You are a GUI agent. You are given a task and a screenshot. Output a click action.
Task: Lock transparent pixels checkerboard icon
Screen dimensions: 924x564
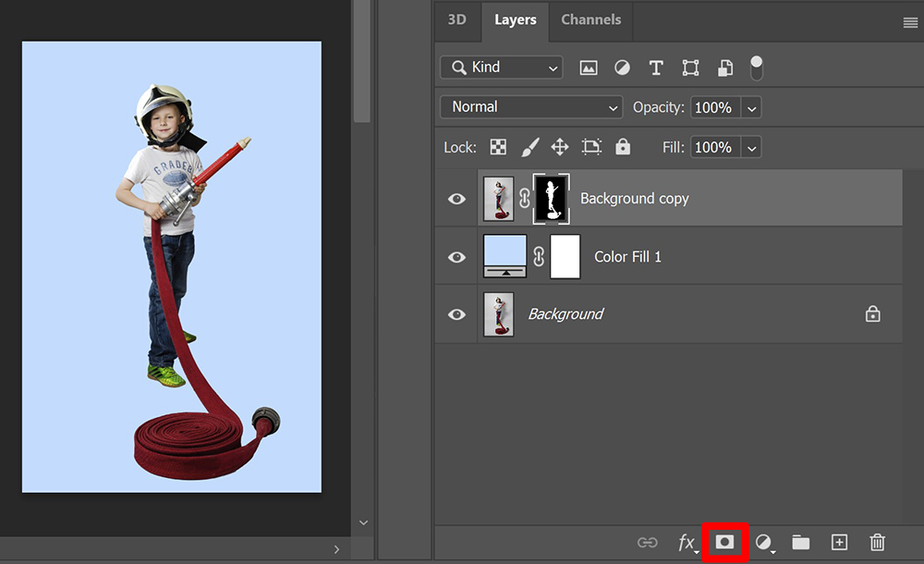498,147
